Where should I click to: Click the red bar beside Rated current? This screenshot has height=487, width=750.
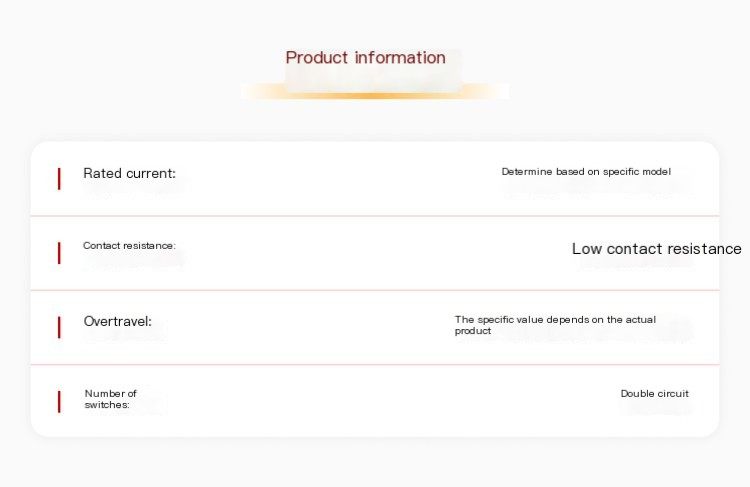(59, 179)
